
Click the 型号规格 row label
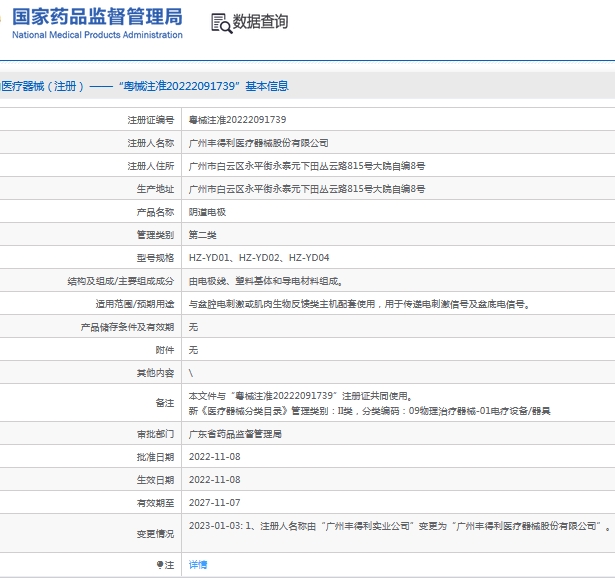click(x=155, y=258)
